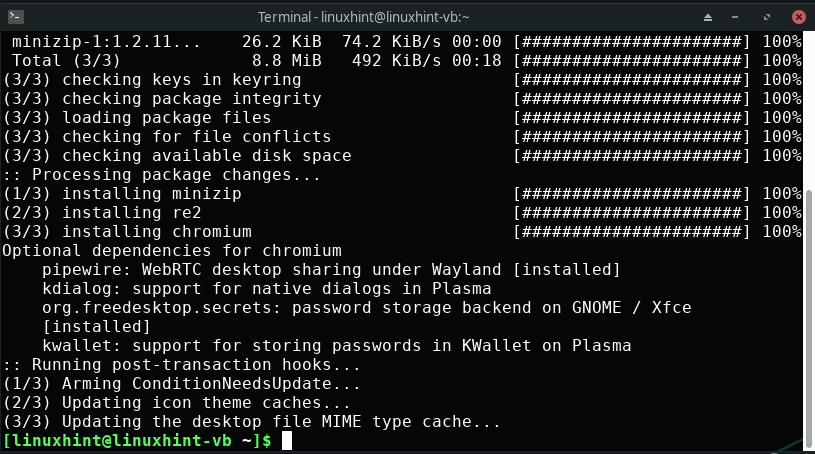815x454 pixels.
Task: Click the 'installing chromium' line text
Action: pyautogui.click(x=157, y=231)
